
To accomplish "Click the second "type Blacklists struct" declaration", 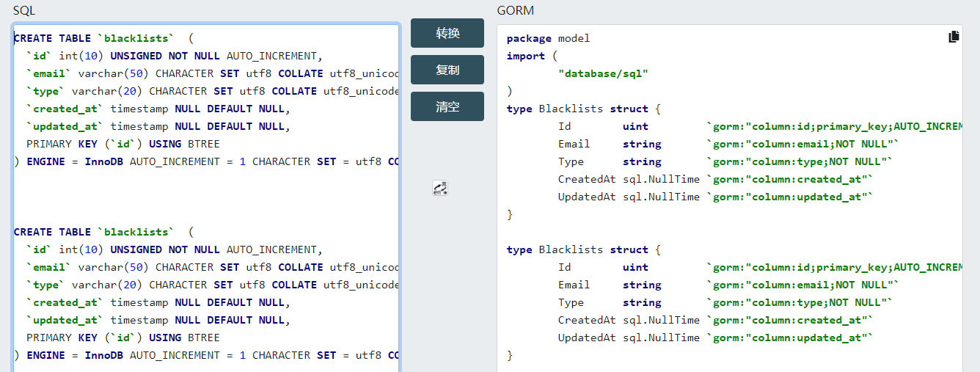I will (x=583, y=249).
